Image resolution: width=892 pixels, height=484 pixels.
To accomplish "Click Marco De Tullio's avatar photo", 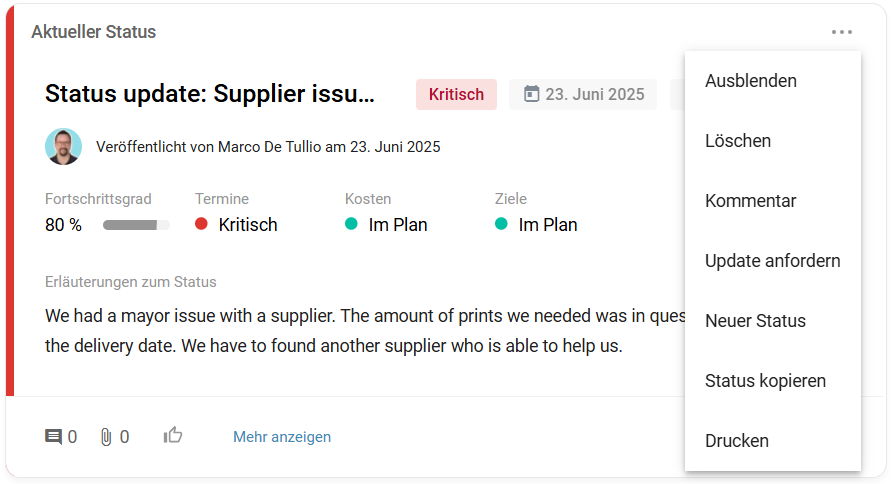I will pos(63,146).
